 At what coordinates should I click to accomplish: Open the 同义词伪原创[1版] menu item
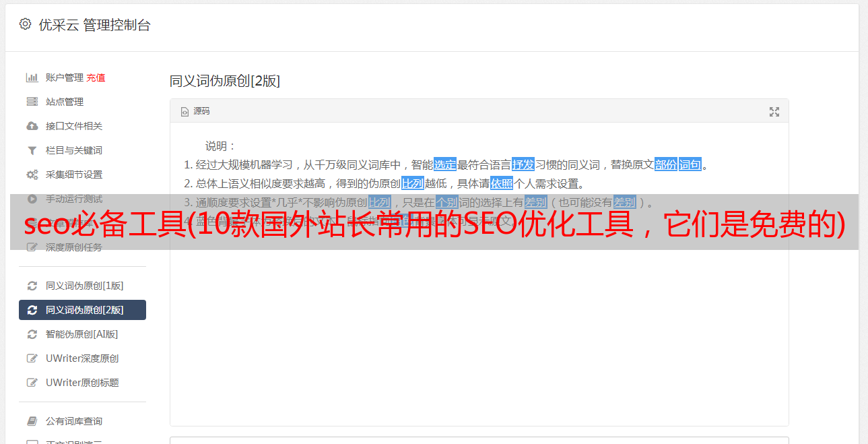point(82,286)
